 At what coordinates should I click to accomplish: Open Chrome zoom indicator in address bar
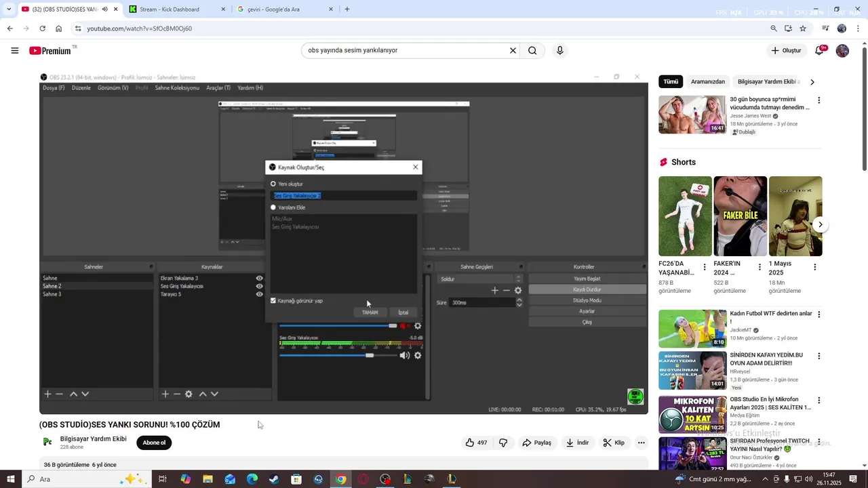tap(774, 28)
